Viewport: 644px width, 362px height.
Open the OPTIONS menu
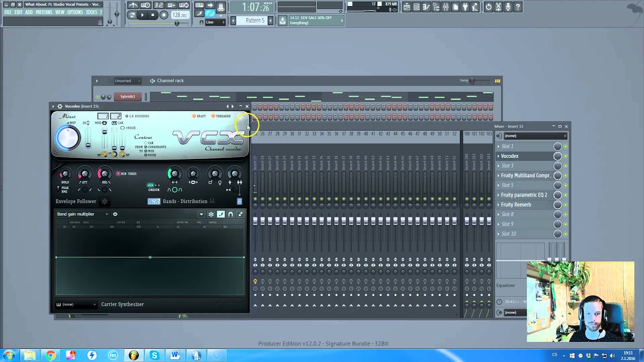(x=75, y=12)
